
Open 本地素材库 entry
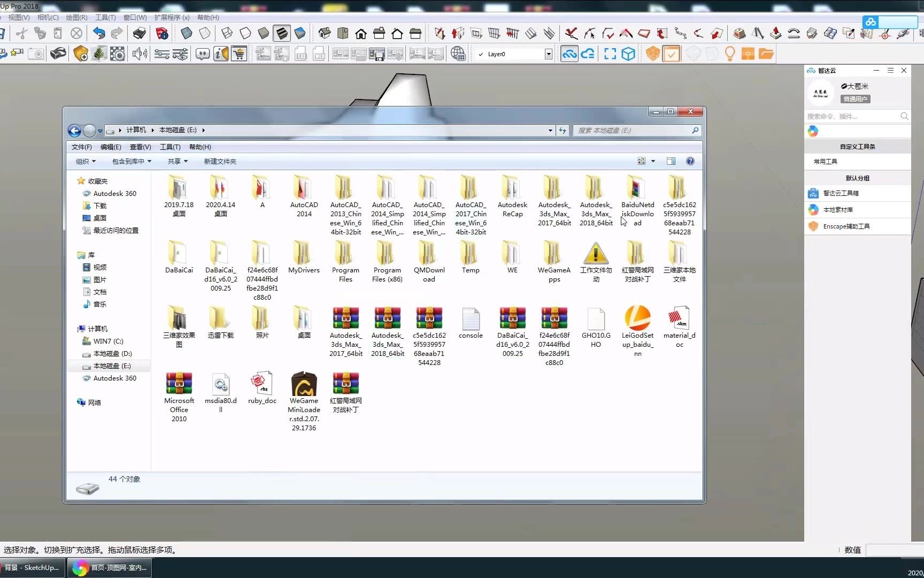pos(858,210)
